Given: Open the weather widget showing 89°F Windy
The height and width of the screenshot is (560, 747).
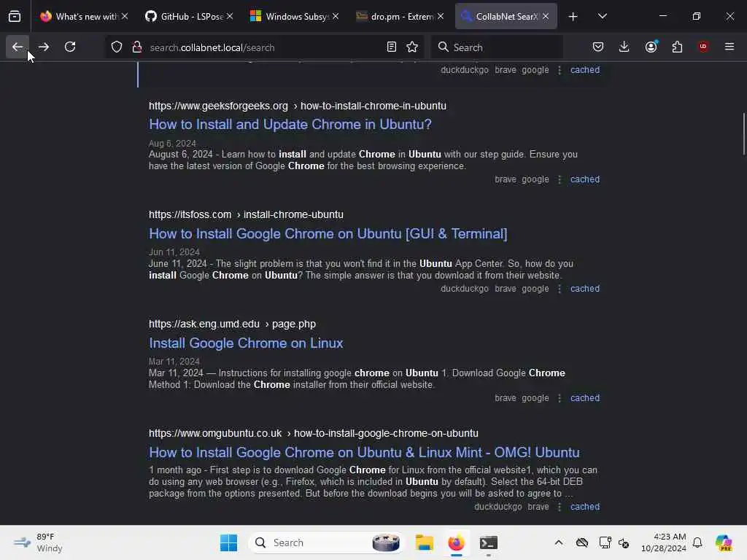Looking at the screenshot, I should point(38,542).
